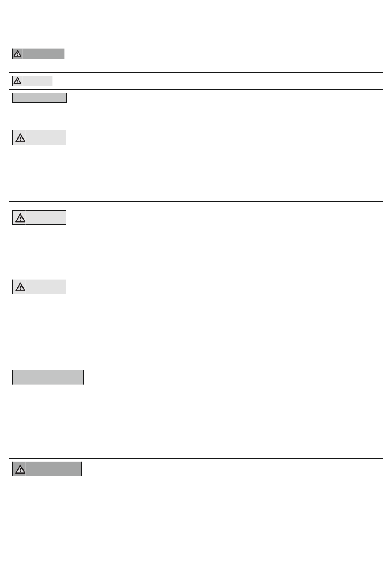Click the short light gray label in the second legend row
392x571 pixels.
point(32,81)
